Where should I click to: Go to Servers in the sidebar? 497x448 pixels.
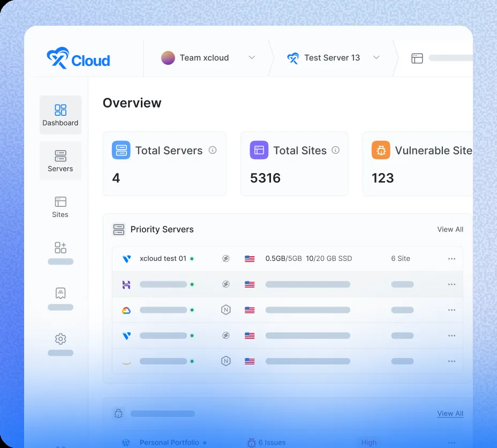click(60, 161)
